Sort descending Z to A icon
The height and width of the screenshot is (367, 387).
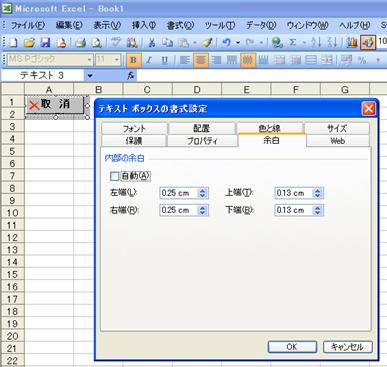(332, 43)
